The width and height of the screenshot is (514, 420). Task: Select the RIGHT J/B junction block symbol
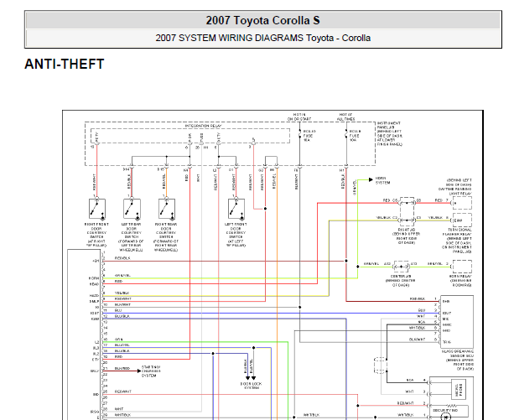coord(407,212)
